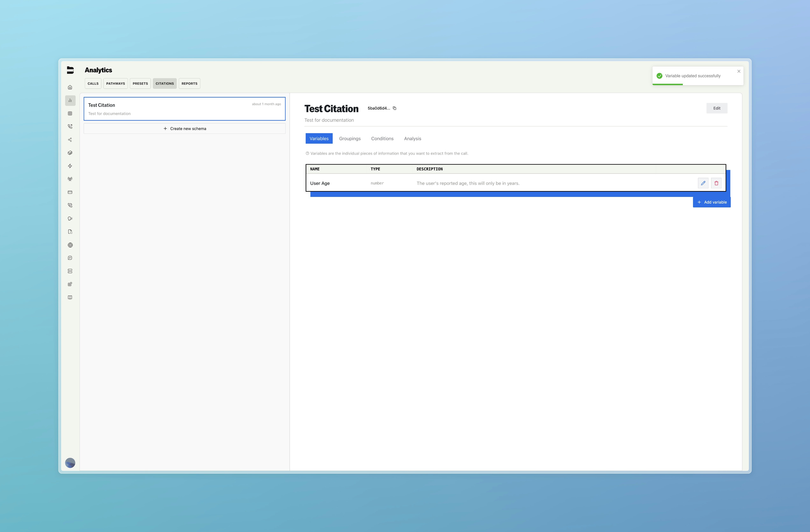This screenshot has width=810, height=532.
Task: Open the Conditions tab
Action: (382, 138)
